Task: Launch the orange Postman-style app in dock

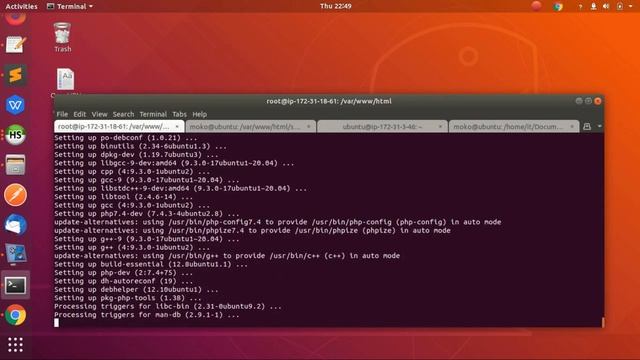Action: tap(16, 195)
